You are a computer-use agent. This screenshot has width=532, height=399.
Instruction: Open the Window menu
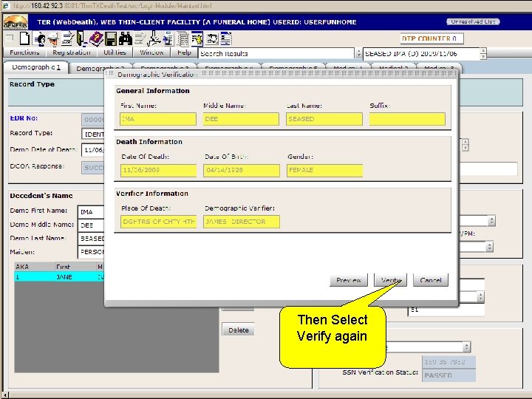pyautogui.click(x=151, y=52)
